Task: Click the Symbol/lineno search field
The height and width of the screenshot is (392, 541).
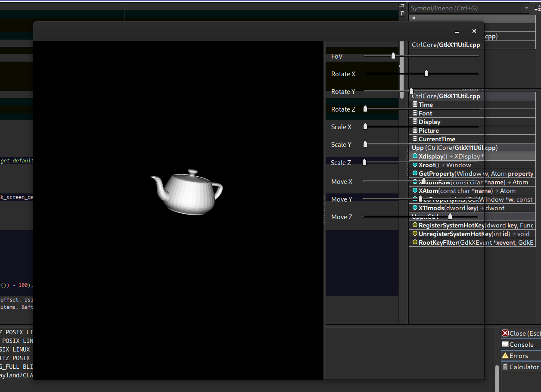Action: click(x=465, y=8)
